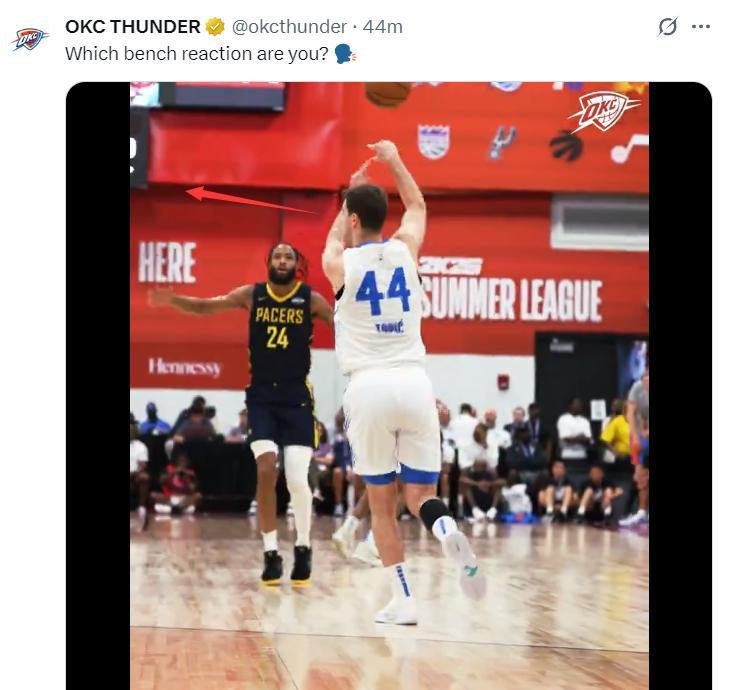Click the speaking head emoji
Screen dimensions: 731x690
345,53
